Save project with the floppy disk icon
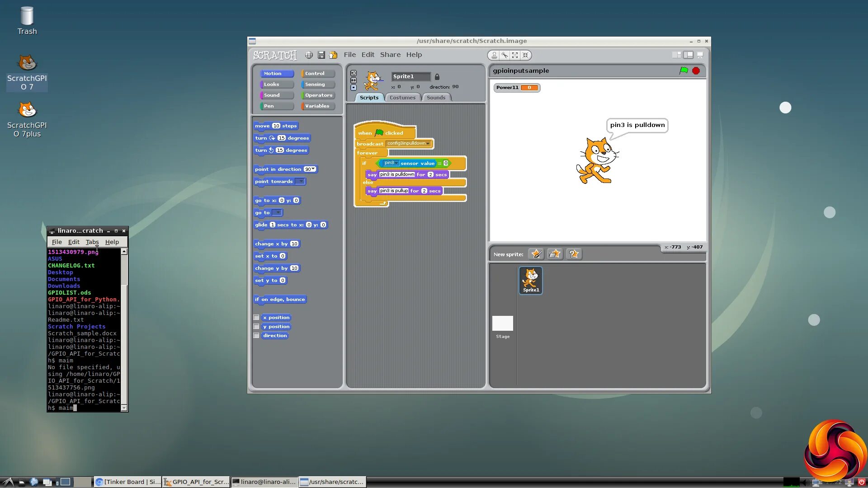The image size is (868, 488). point(321,55)
